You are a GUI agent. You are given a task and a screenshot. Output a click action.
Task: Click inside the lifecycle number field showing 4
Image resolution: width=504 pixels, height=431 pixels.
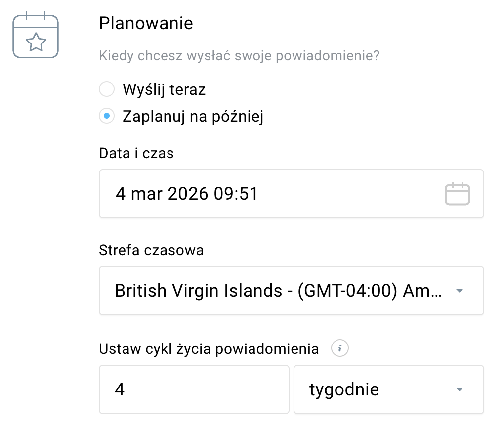(194, 389)
